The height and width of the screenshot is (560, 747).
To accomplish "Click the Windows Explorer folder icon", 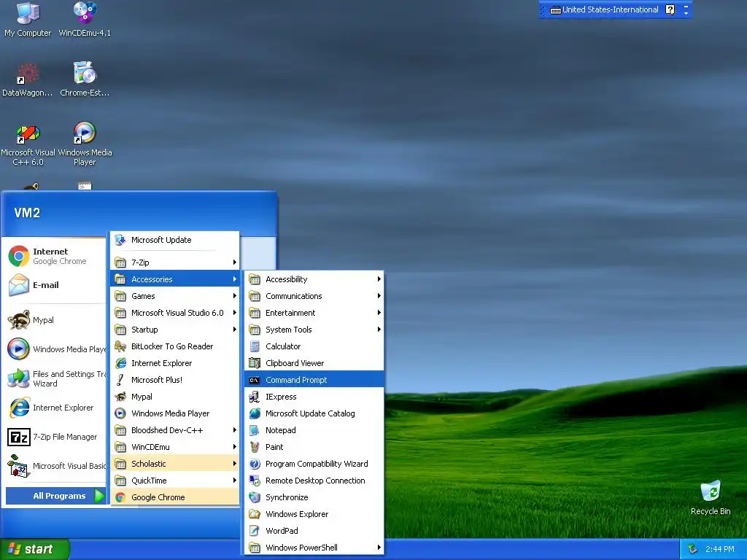I will point(255,514).
